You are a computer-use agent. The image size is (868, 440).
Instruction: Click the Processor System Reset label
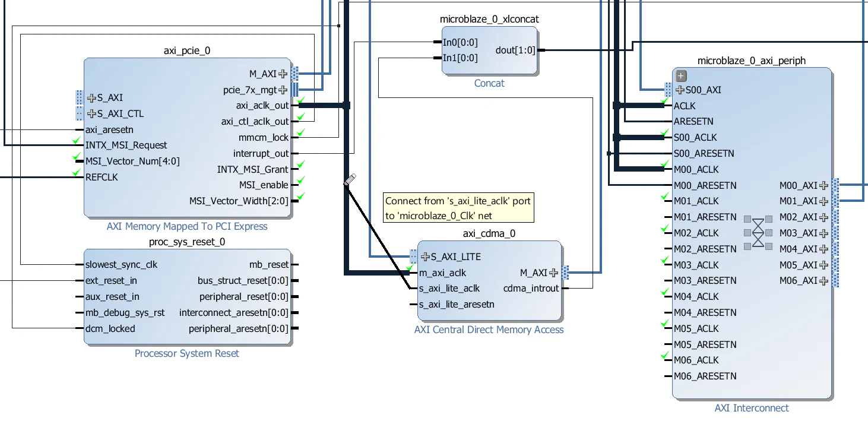point(186,353)
